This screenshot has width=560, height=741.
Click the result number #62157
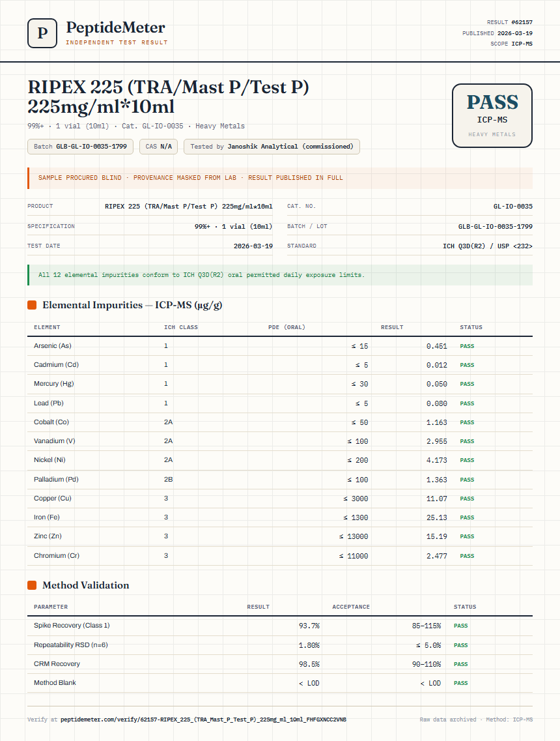(522, 22)
